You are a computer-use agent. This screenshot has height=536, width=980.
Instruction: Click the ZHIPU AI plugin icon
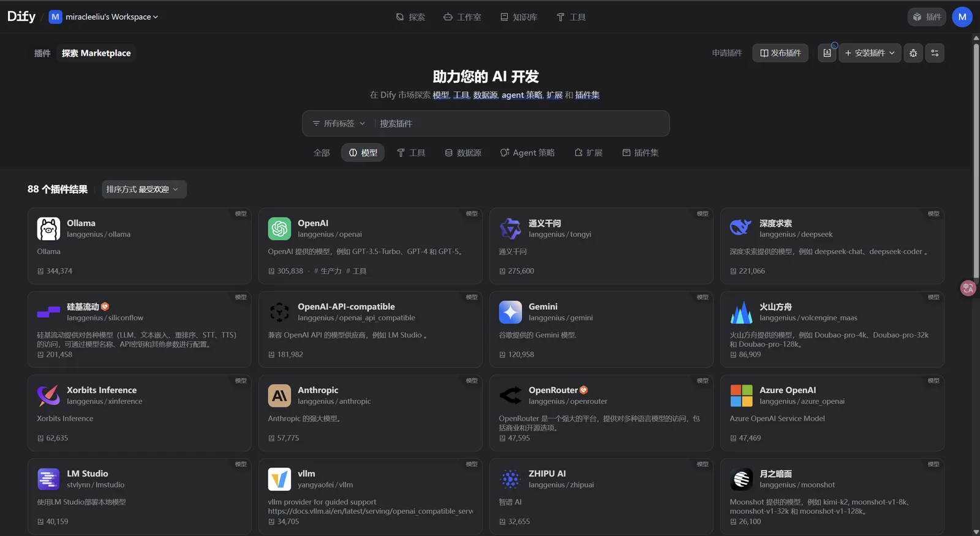[x=510, y=479]
